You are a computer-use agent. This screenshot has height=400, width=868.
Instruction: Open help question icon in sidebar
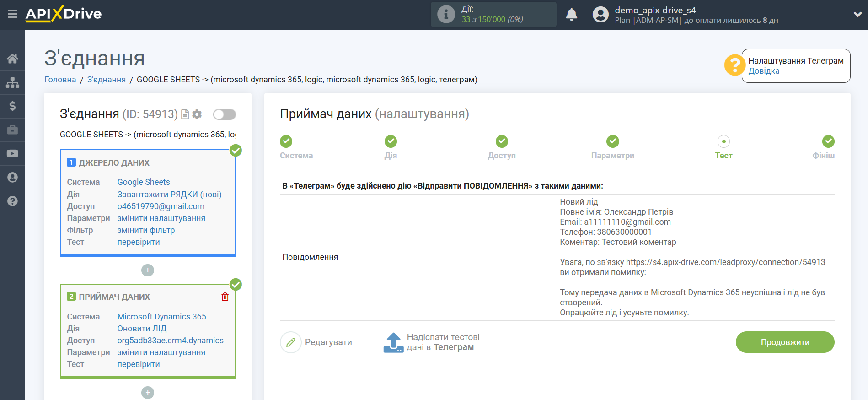click(12, 201)
